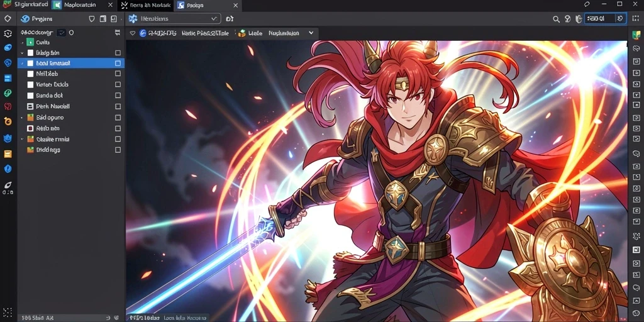This screenshot has height=322, width=644.
Task: Toggle checkbox on the Bidgi row
Action: [x=118, y=53]
